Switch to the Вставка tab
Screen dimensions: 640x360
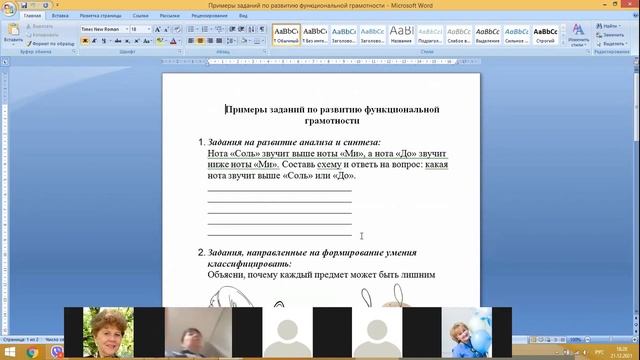pyautogui.click(x=60, y=16)
